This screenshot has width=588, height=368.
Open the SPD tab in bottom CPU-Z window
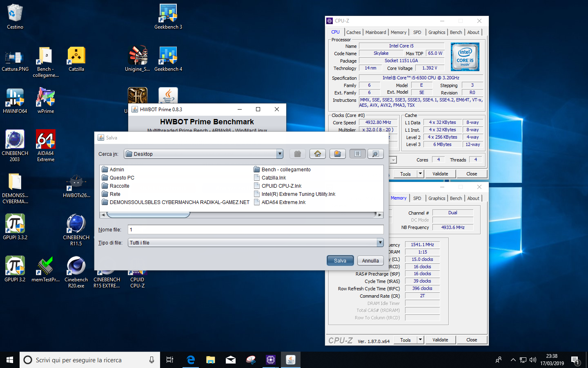[417, 198]
